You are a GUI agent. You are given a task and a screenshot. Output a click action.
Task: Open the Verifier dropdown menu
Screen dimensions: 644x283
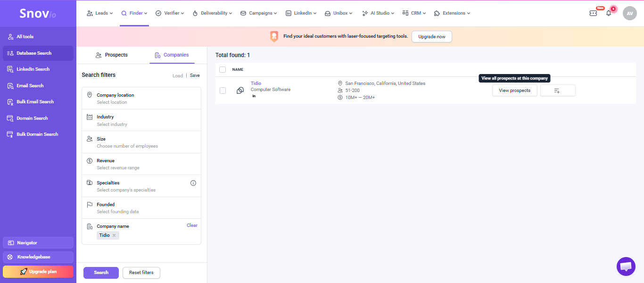point(170,13)
